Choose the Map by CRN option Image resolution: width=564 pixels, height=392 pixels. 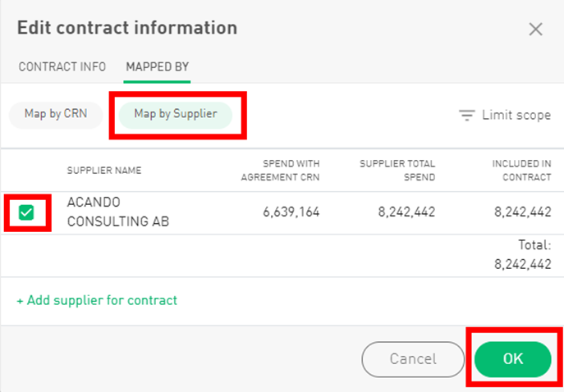click(56, 114)
